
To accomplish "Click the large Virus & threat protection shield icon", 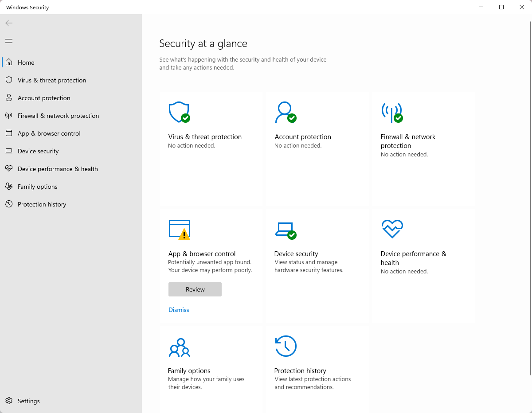I will tap(179, 112).
